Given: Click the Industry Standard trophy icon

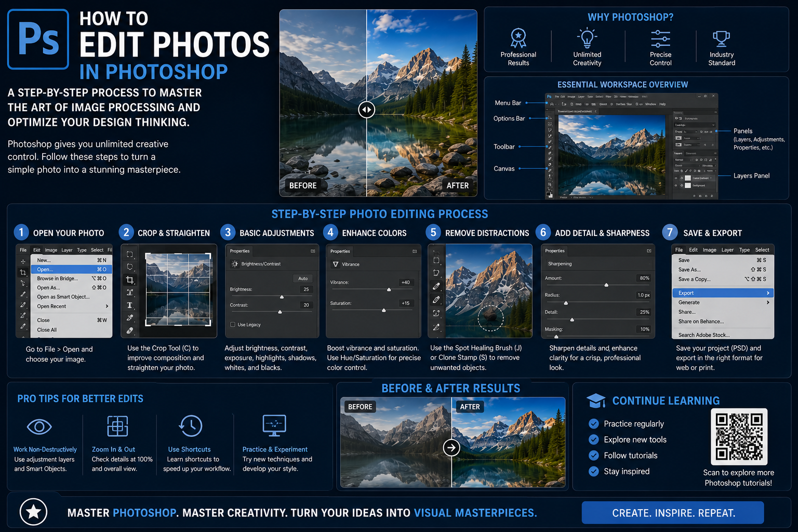Looking at the screenshot, I should (722, 38).
